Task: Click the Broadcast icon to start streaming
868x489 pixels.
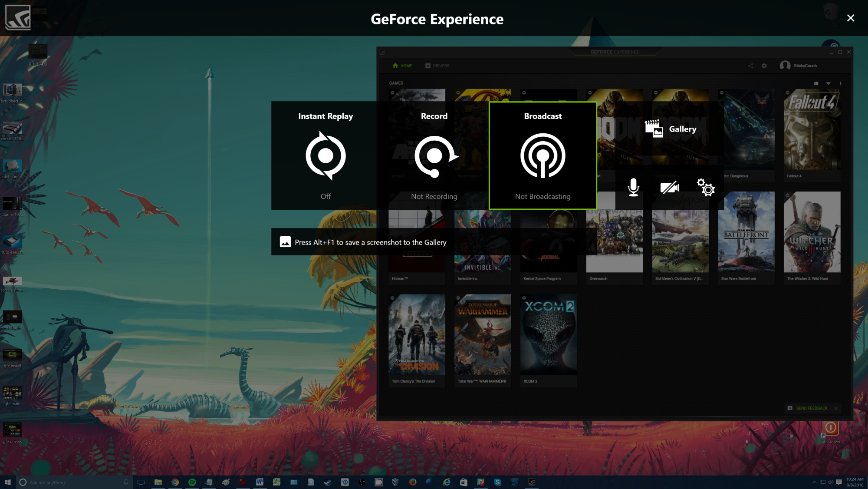Action: point(542,156)
